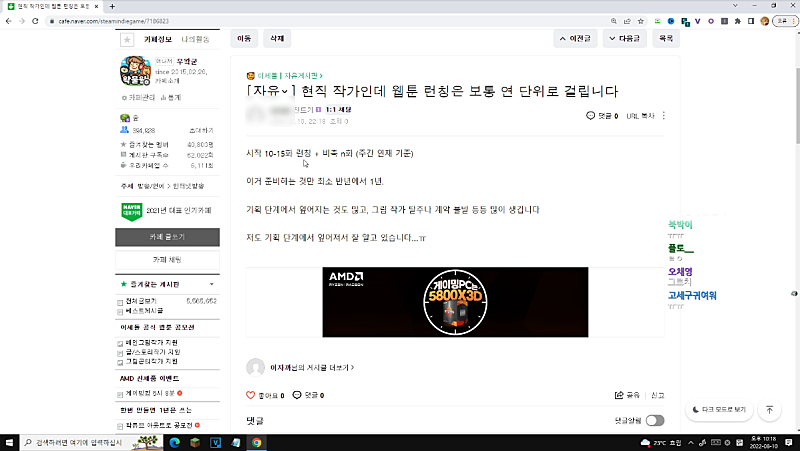Click the browser back arrow
The height and width of the screenshot is (451, 800).
tap(8, 21)
